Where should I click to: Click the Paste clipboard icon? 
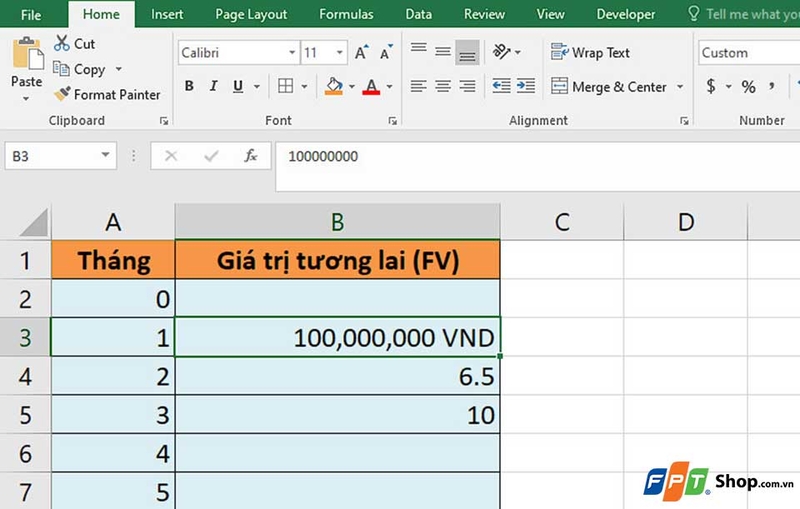point(28,54)
